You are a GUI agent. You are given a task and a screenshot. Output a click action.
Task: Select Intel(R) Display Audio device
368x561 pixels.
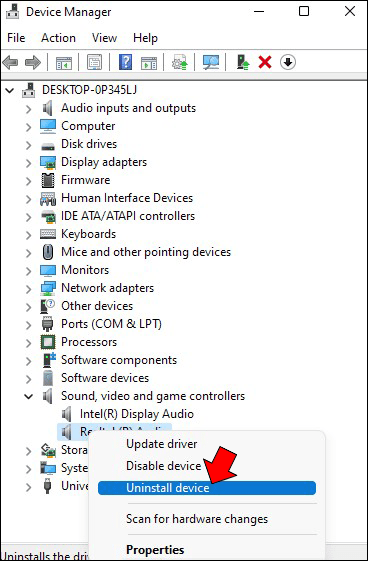coord(137,414)
